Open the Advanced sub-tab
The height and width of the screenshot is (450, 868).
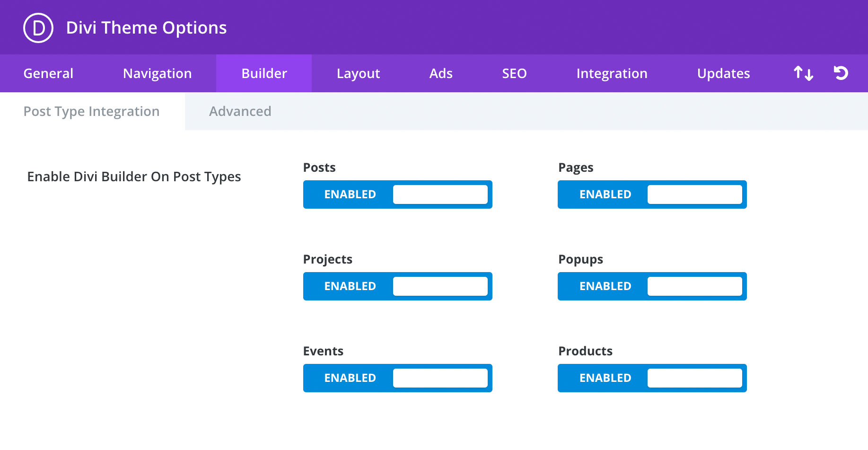click(240, 111)
